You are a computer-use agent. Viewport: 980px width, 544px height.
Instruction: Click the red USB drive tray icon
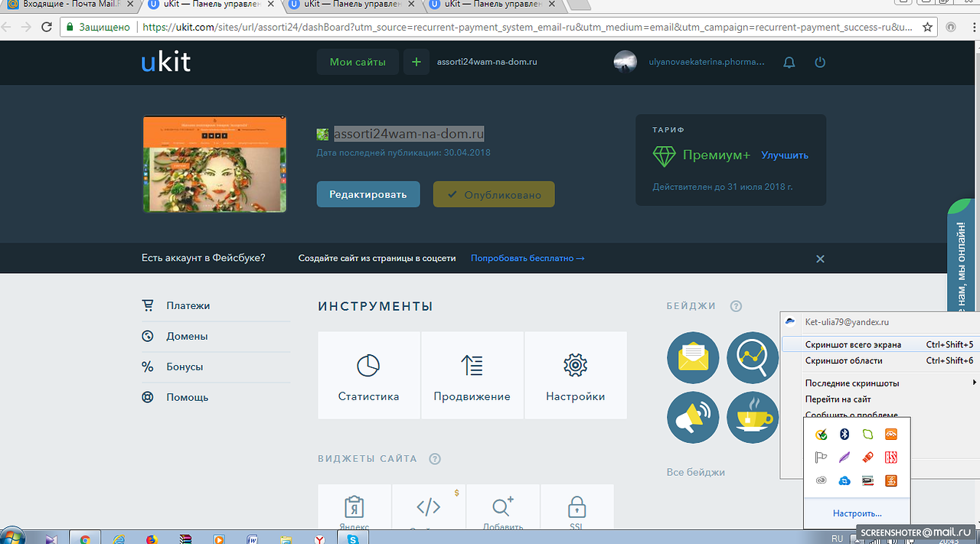click(867, 458)
